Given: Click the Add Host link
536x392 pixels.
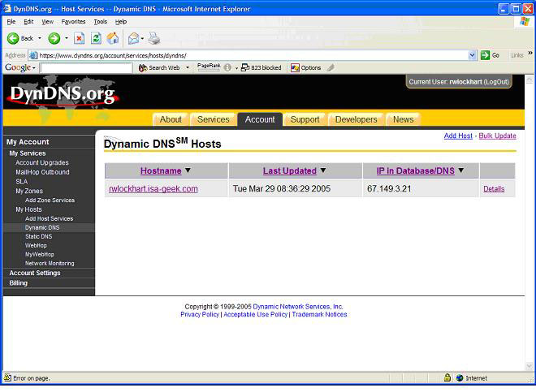Looking at the screenshot, I should 458,136.
